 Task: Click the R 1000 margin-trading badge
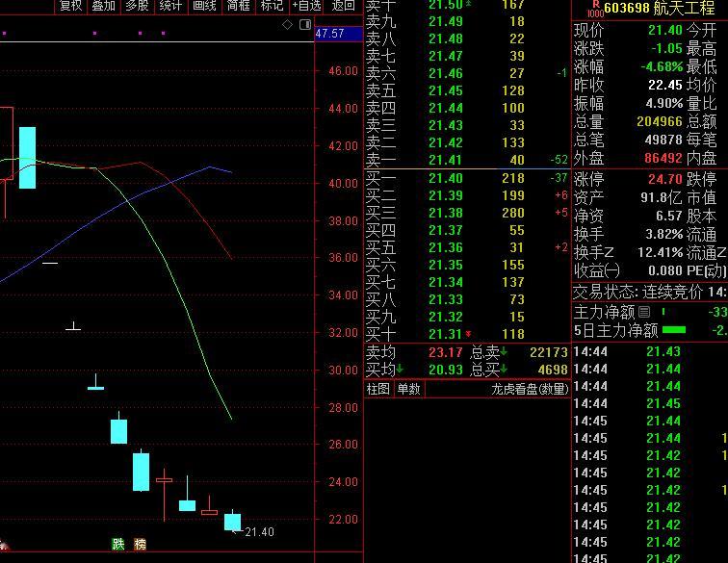click(x=595, y=9)
